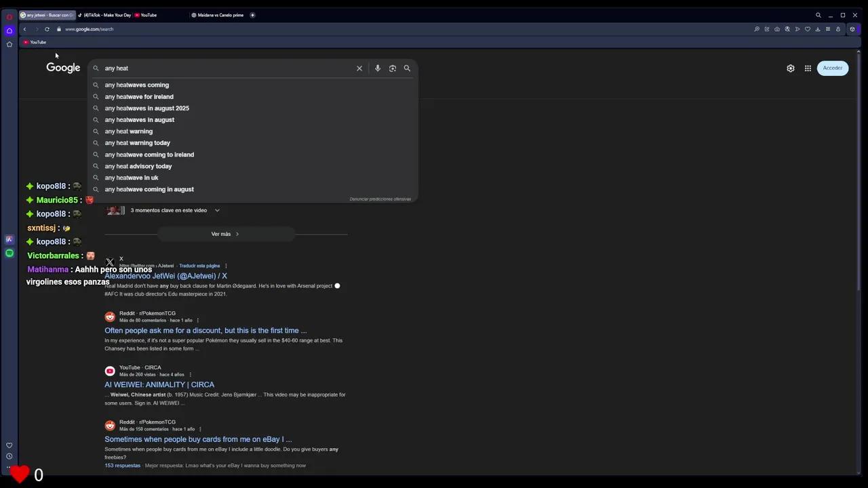868x488 pixels.
Task: Select suggestion any heatwave coming in august
Action: [x=253, y=189]
